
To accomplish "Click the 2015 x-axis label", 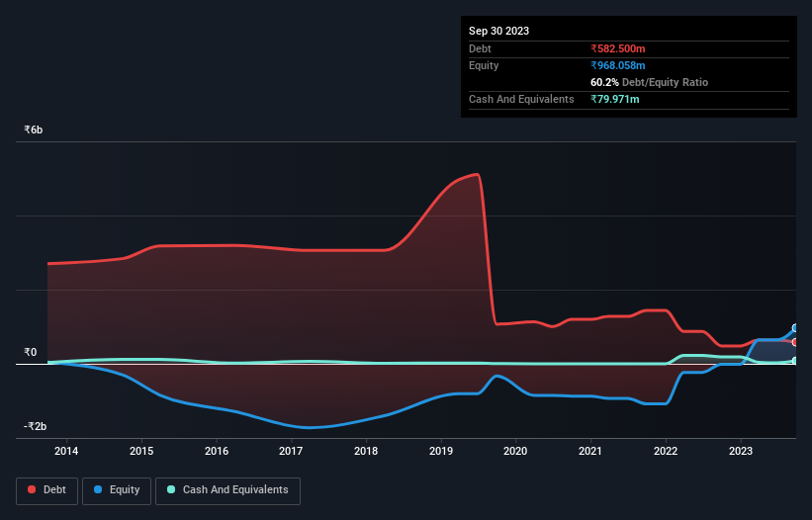I will point(141,451).
